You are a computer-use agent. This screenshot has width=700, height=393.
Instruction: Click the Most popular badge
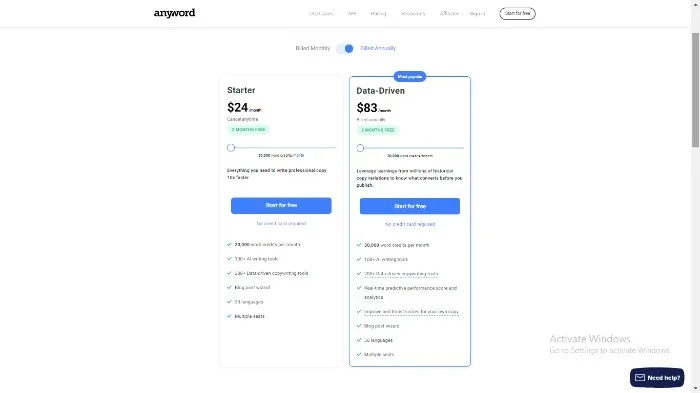(410, 76)
